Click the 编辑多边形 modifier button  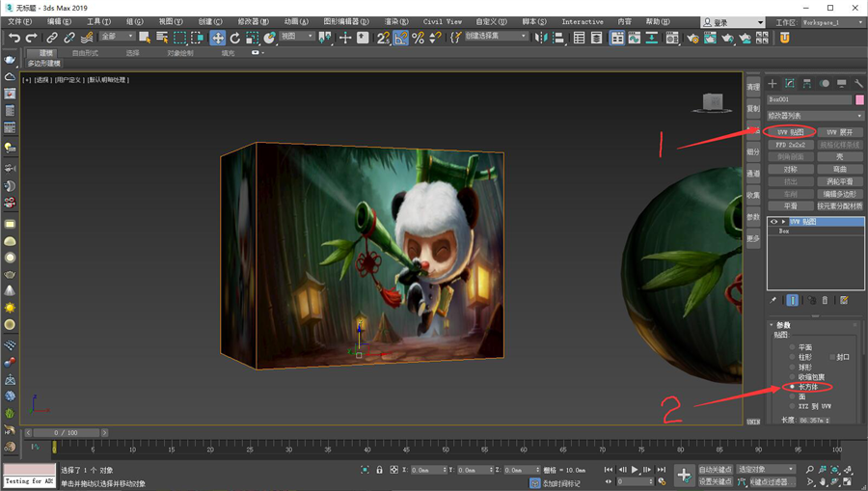[x=840, y=194]
